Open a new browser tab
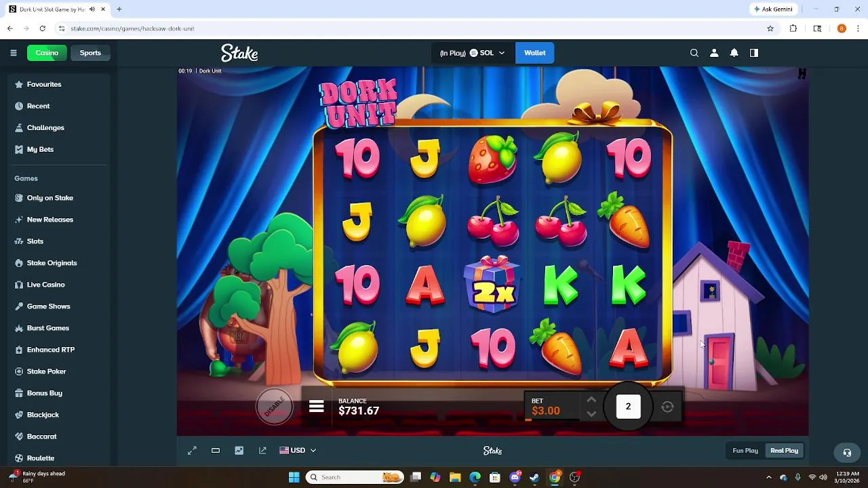 point(119,9)
